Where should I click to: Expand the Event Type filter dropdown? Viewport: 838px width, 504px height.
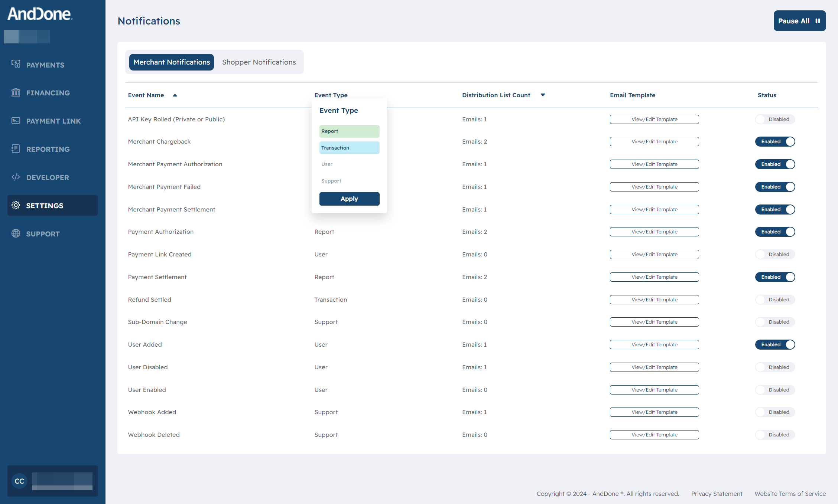331,95
